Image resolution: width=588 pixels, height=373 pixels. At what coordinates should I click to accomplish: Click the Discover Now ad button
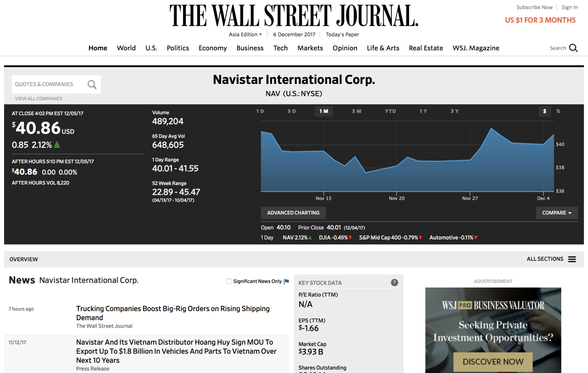[x=493, y=362]
